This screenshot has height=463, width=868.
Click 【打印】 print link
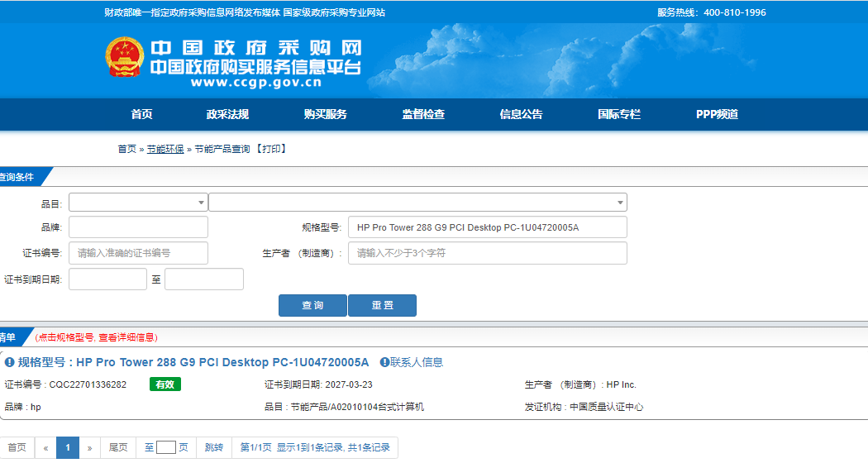click(271, 149)
